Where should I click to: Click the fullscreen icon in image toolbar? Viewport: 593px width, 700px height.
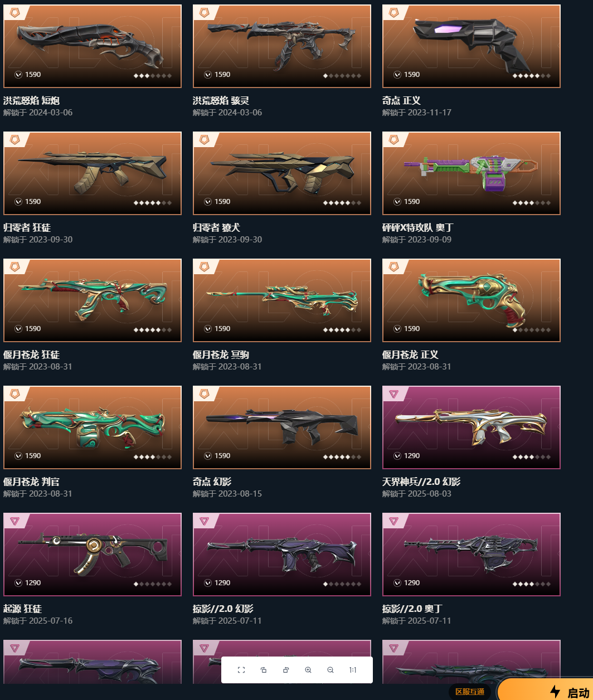(241, 670)
